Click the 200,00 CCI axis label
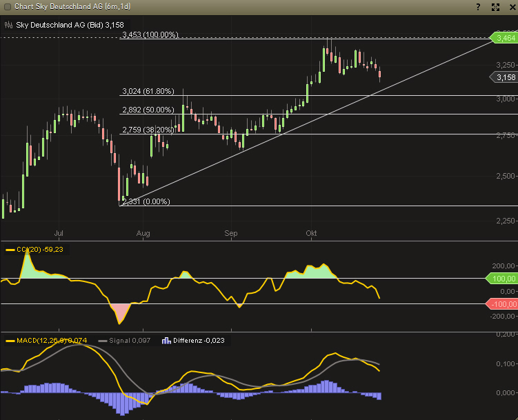This screenshot has height=420, width=518. coord(504,266)
